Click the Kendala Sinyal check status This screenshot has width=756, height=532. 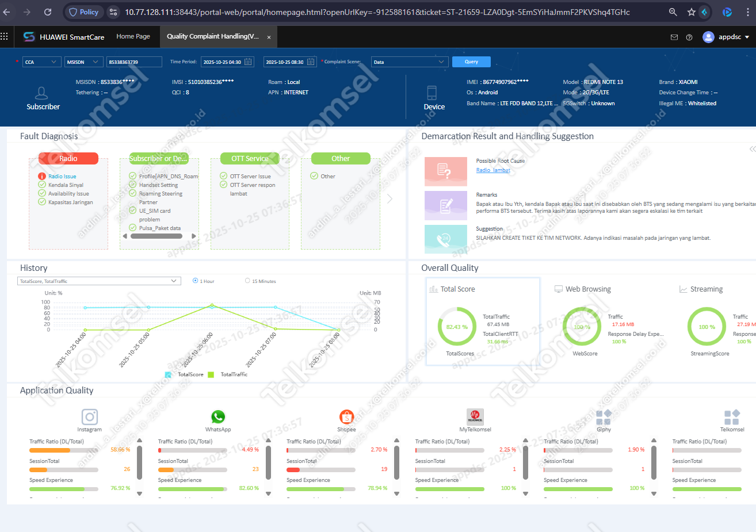pos(42,185)
